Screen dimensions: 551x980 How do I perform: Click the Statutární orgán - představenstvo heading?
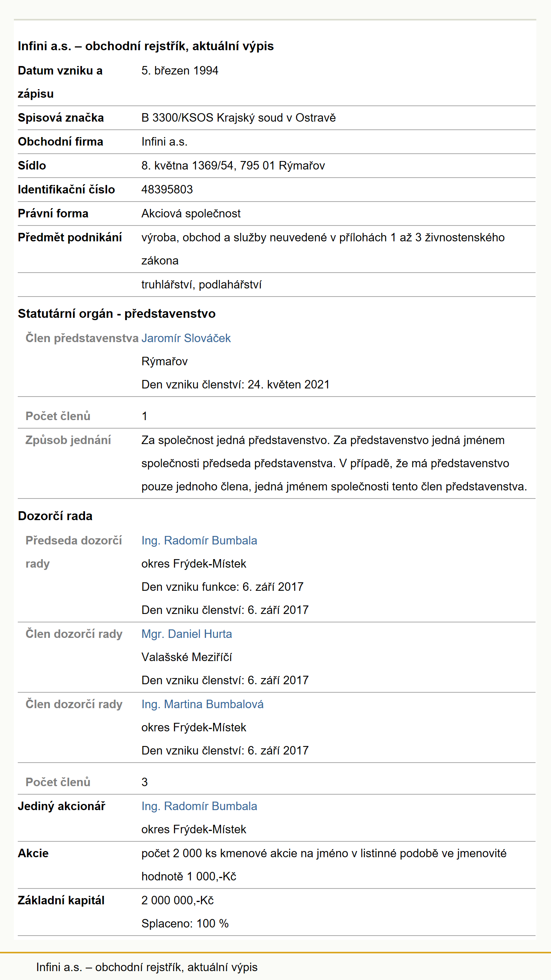[x=117, y=314]
